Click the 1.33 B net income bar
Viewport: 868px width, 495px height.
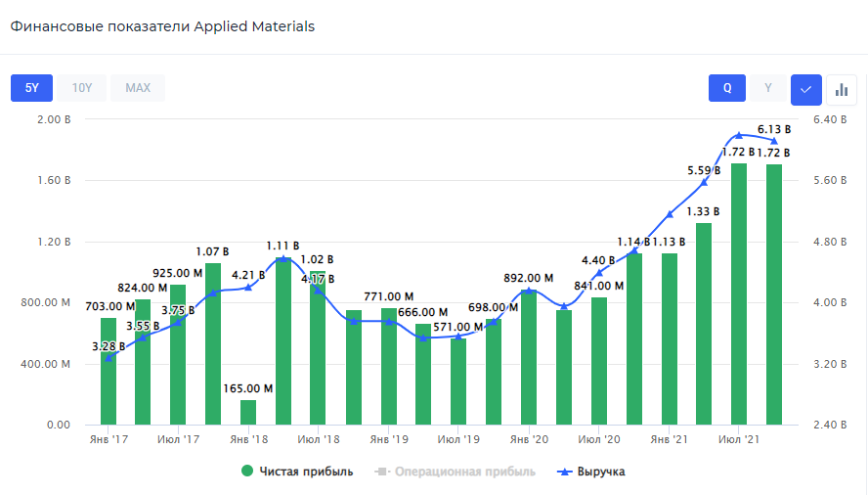(x=704, y=323)
